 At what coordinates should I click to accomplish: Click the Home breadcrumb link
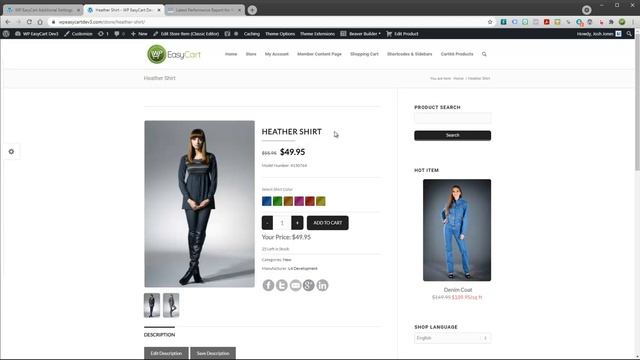458,78
